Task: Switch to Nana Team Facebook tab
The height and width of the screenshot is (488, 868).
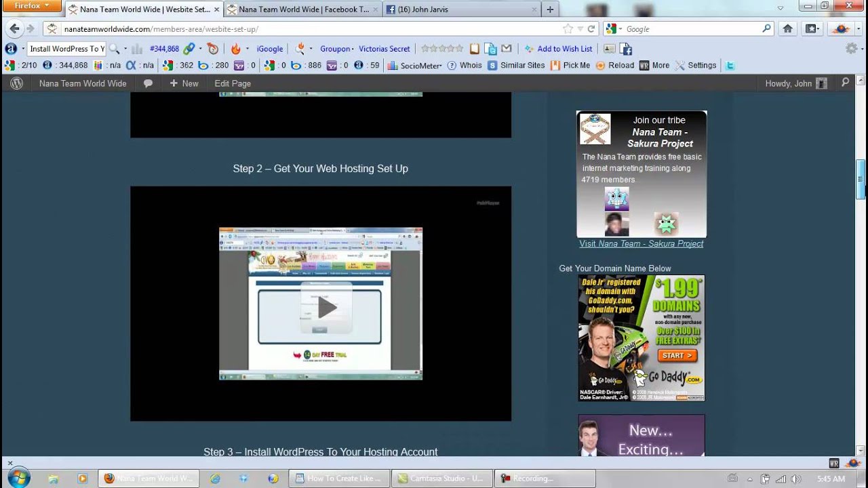Action: point(303,9)
